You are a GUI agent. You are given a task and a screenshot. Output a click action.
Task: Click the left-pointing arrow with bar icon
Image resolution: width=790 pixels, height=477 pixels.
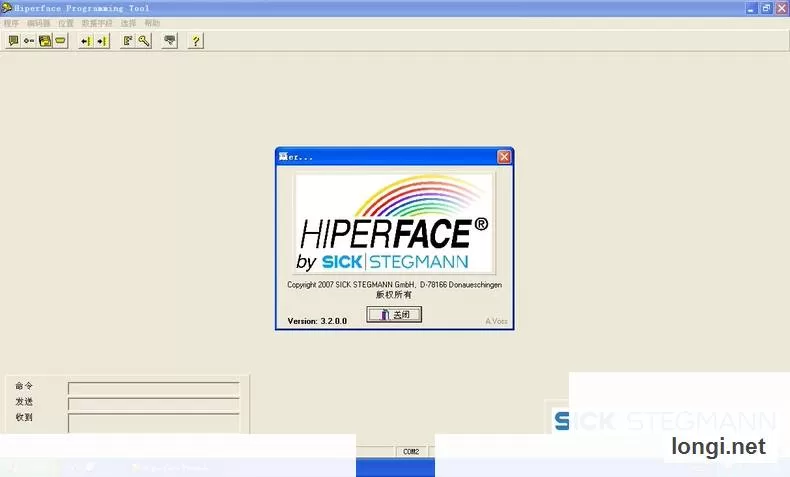pos(86,41)
